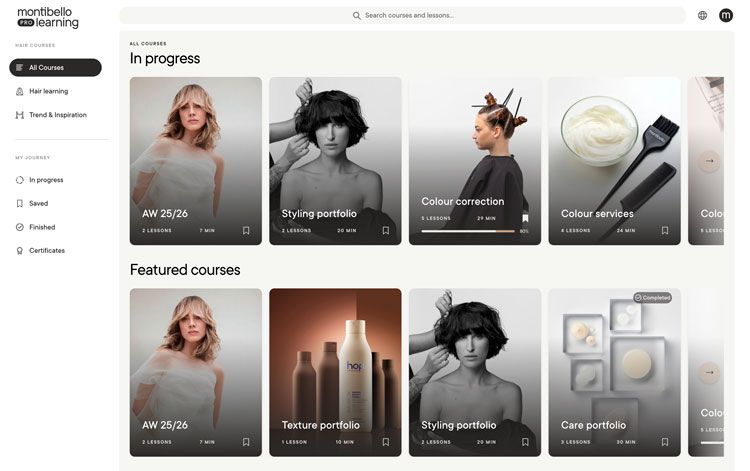The height and width of the screenshot is (471, 750).
Task: Click "24 MIN" on Colour services card
Action: [x=626, y=230]
